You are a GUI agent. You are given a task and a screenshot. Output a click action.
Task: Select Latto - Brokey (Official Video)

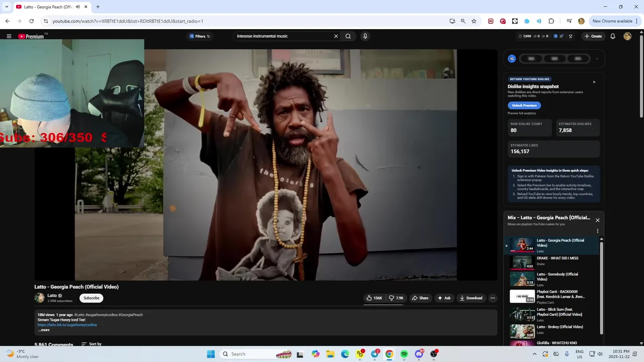pos(552,331)
